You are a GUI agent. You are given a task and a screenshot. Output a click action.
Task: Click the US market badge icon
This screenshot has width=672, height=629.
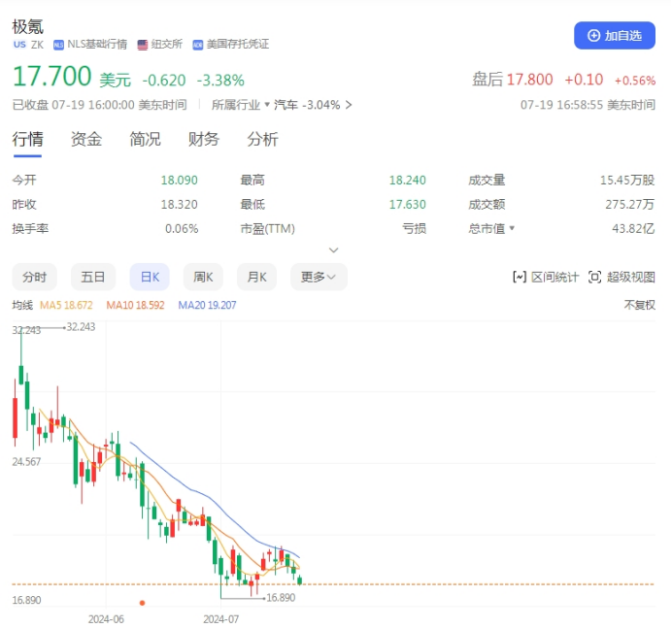[19, 44]
